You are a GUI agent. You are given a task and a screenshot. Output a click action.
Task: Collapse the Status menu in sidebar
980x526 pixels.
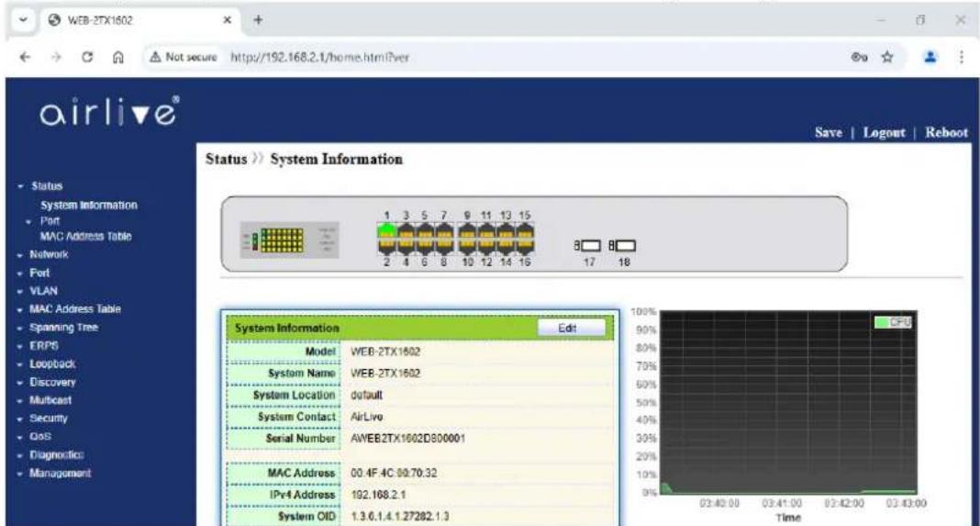point(47,185)
